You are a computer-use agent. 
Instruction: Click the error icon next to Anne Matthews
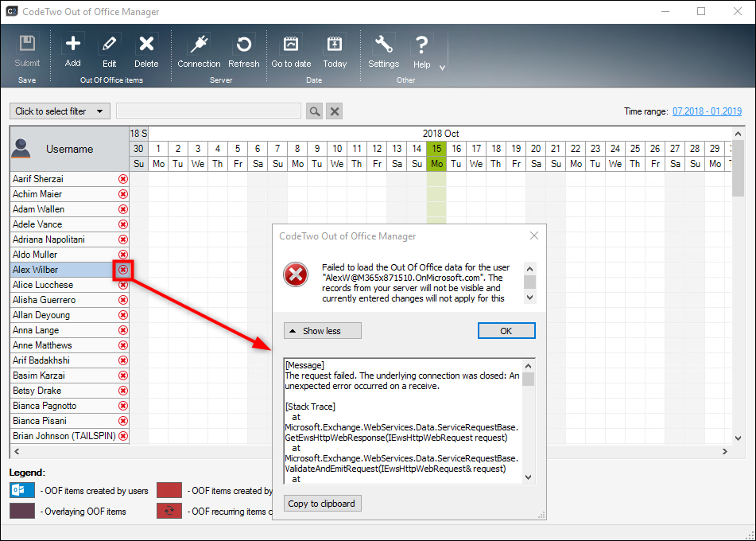(x=123, y=345)
